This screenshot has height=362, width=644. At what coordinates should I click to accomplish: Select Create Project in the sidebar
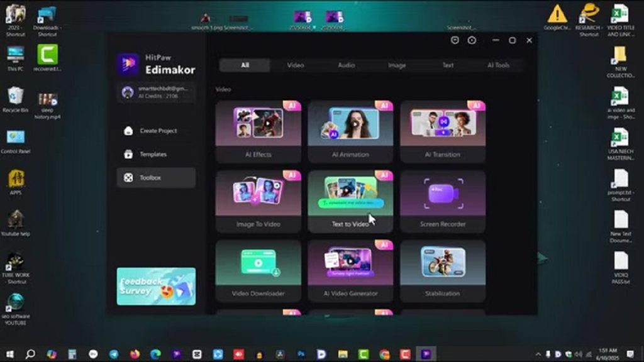point(156,131)
